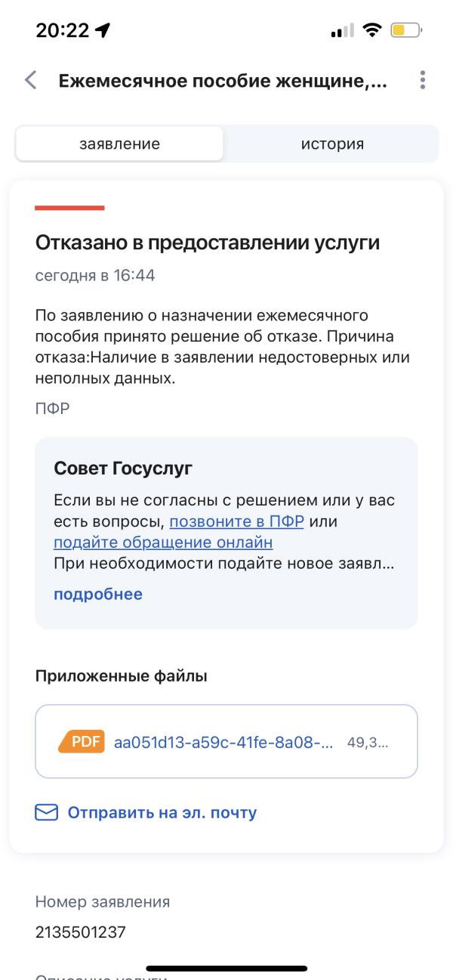
Task: Expand the advice with подробнее
Action: 98,594
